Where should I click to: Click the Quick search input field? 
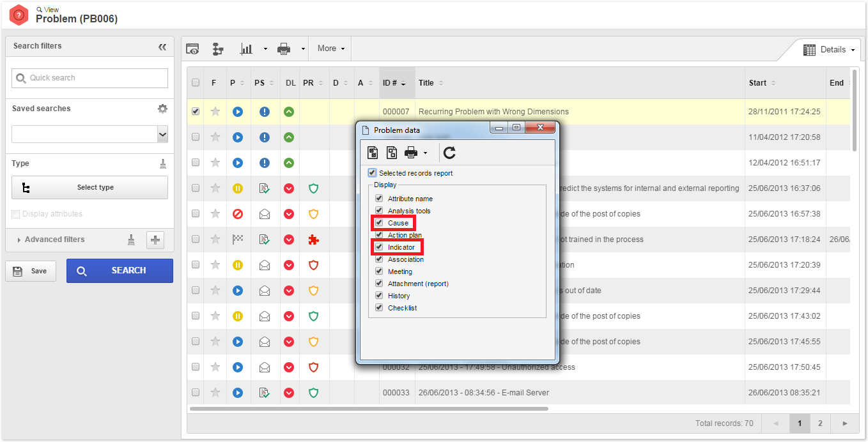click(x=90, y=78)
